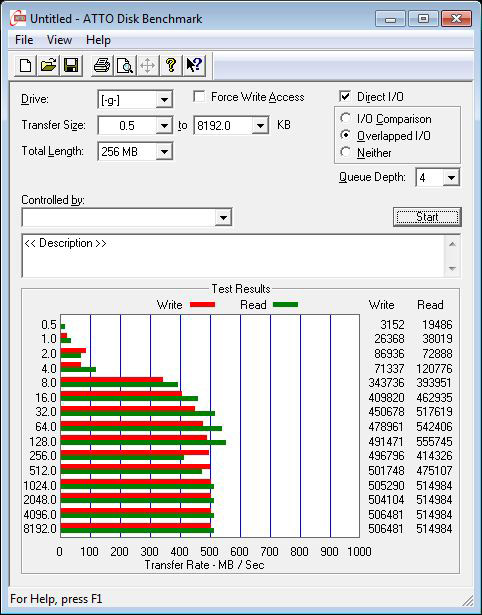Click Read value 19486 in first row
Screen dimensions: 482x615
[x=437, y=325]
